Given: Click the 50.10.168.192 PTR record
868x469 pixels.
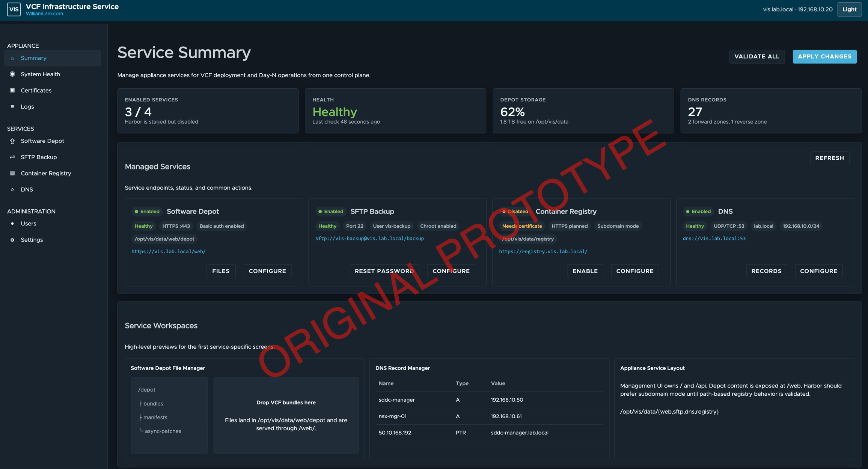Looking at the screenshot, I should tap(489, 433).
